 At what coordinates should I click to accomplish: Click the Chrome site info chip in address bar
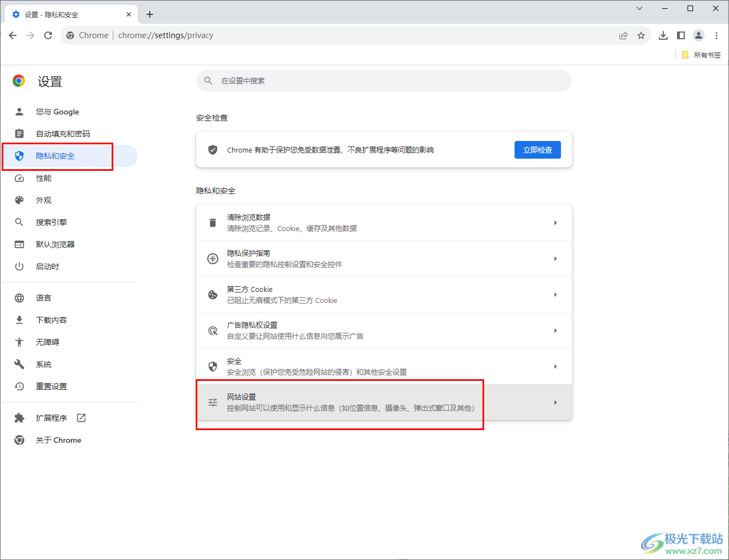[x=87, y=35]
